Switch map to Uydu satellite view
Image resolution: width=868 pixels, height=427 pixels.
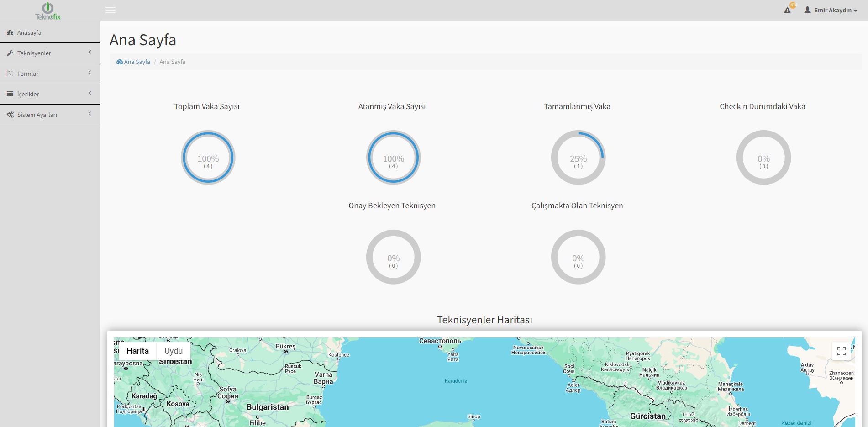click(x=174, y=351)
